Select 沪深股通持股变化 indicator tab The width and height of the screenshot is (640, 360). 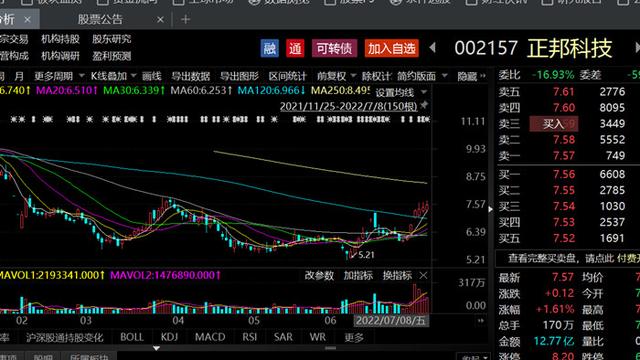click(64, 338)
